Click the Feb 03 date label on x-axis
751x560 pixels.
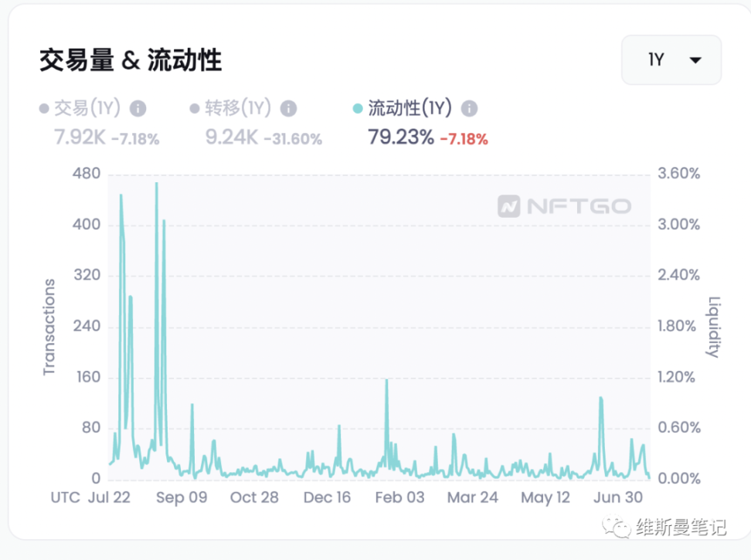399,497
